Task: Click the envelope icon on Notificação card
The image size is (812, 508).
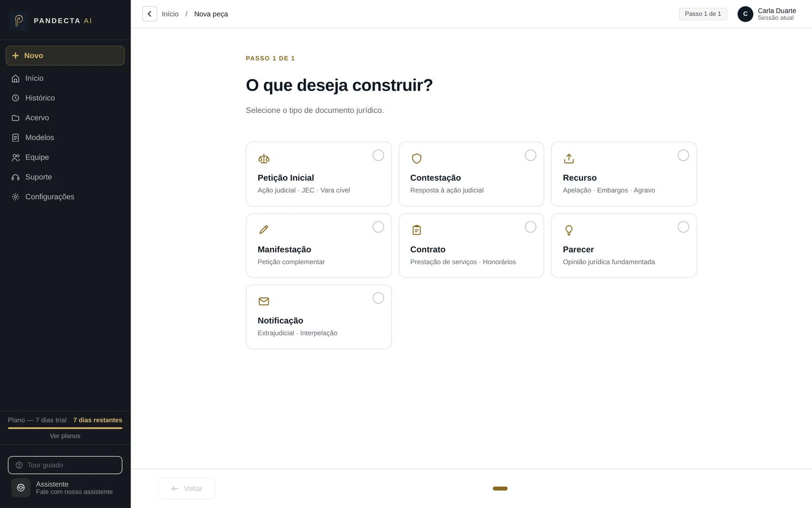Action: pyautogui.click(x=264, y=301)
